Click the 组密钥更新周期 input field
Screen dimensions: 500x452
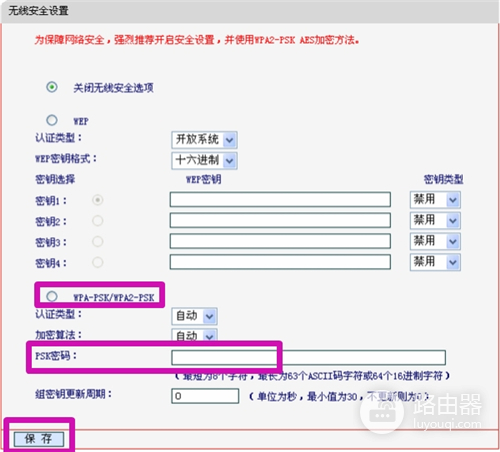tap(205, 396)
